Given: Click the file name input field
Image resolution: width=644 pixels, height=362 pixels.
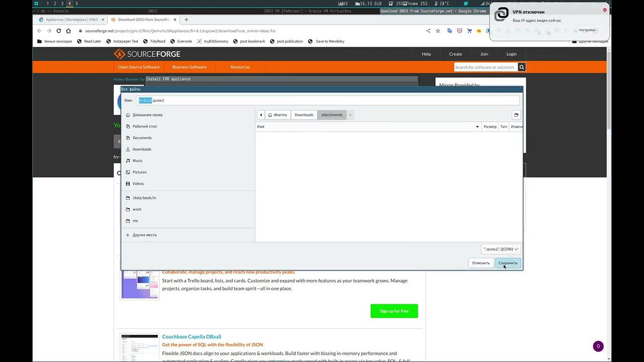Looking at the screenshot, I should click(328, 100).
